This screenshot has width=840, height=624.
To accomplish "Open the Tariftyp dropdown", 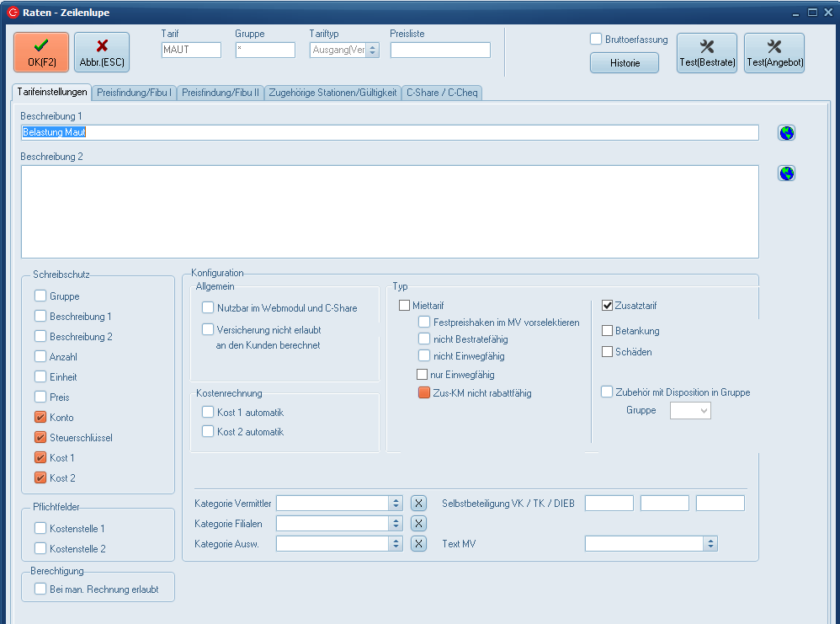I will [x=373, y=51].
